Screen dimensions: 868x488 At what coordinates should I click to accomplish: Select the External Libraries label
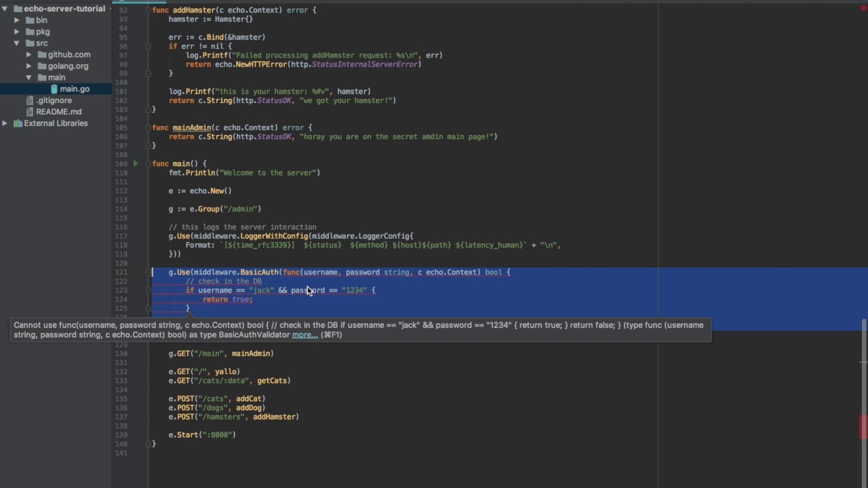[56, 123]
